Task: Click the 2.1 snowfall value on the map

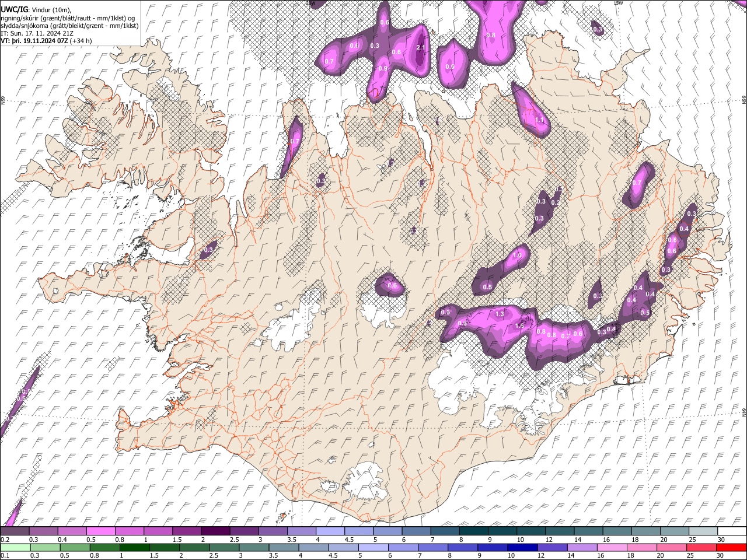Action: coord(420,48)
